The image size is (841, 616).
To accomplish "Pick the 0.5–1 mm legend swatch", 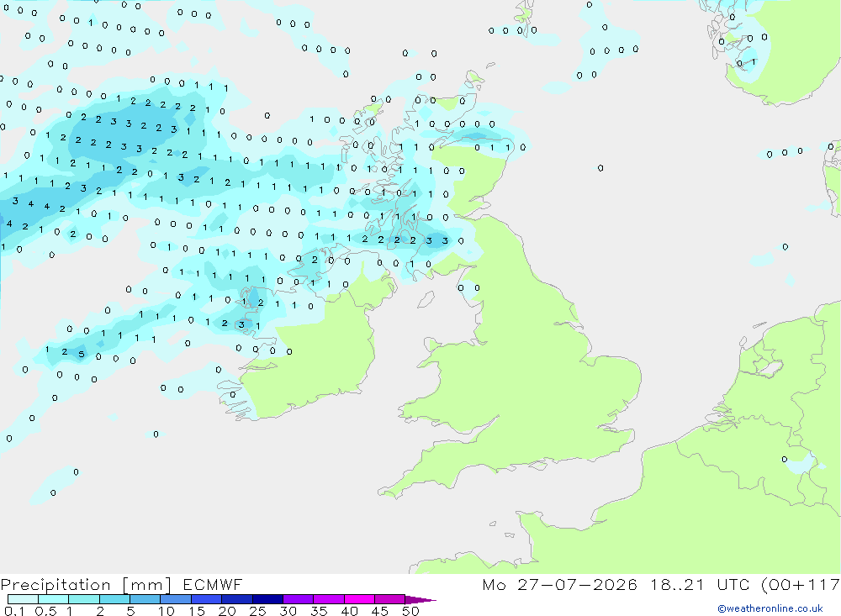I will [53, 599].
